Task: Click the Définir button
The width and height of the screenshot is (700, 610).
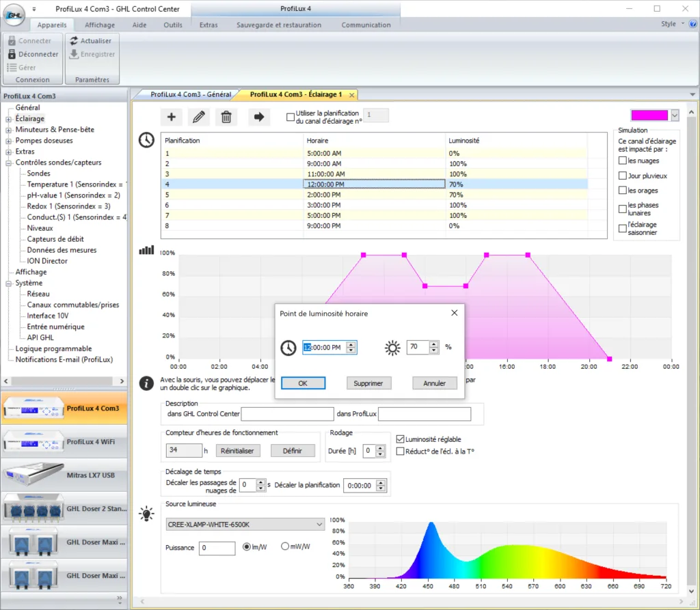Action: click(293, 451)
